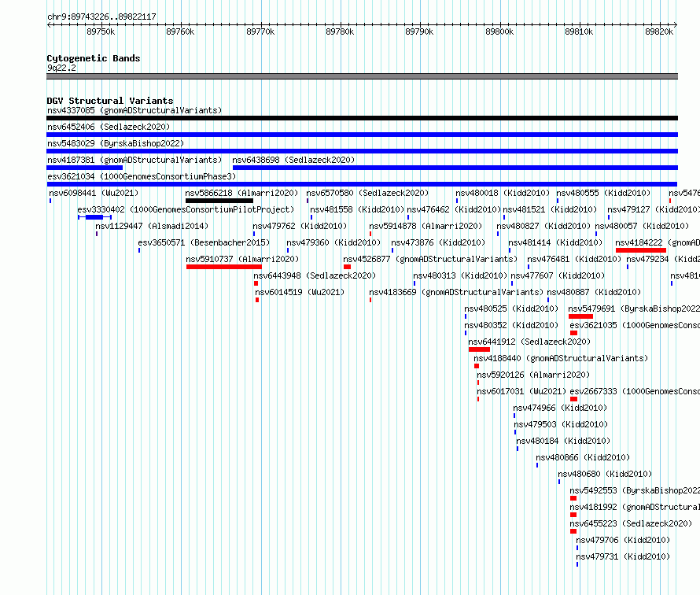Viewport: 700px width, 595px height.
Task: Select nsv6570580 (Sedlazeck2020) label
Action: (x=367, y=193)
